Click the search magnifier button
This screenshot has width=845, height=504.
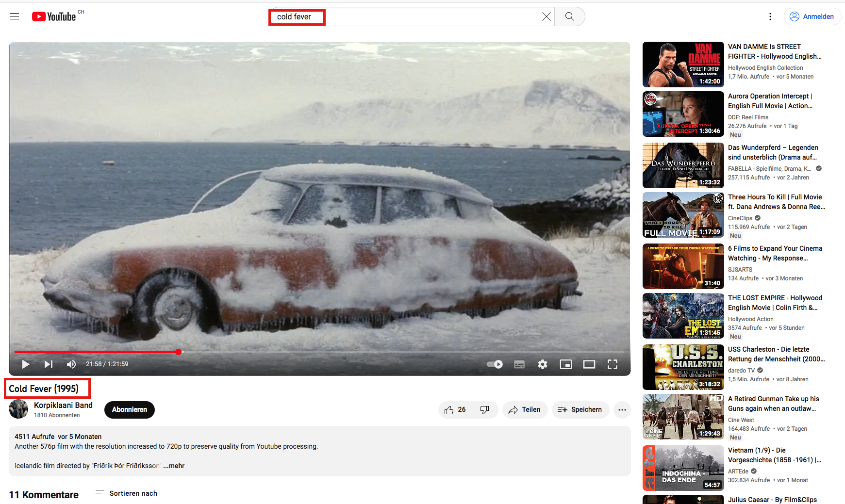point(569,16)
